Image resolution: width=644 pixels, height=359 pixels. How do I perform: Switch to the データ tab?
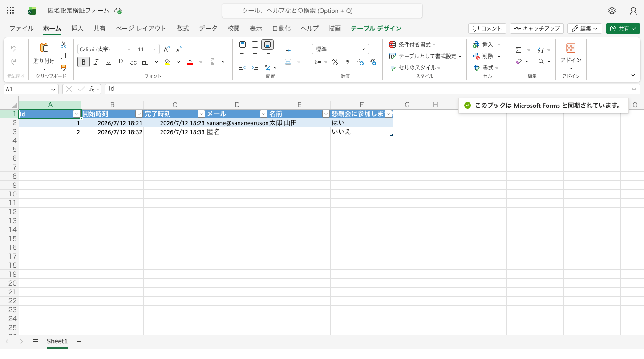tap(208, 29)
